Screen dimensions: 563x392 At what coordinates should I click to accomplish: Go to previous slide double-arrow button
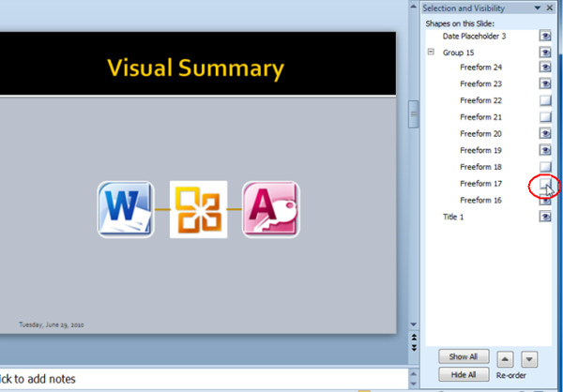(x=414, y=338)
